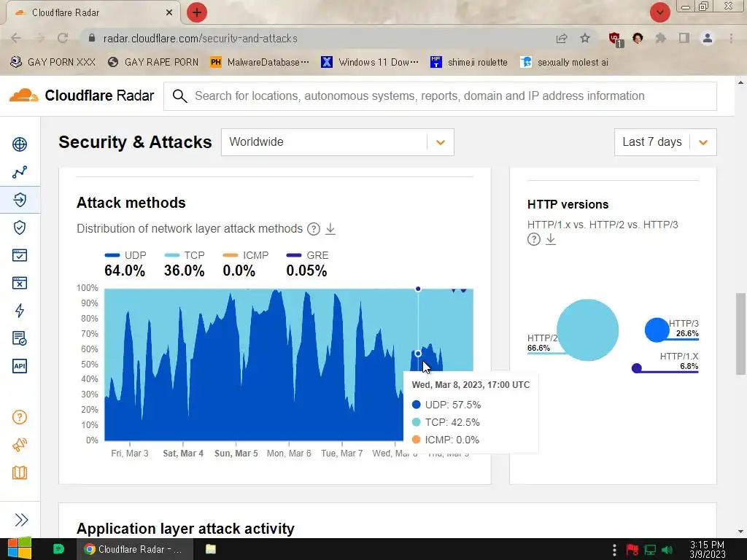Open the Worldwide location dropdown
The width and height of the screenshot is (747, 560).
pos(337,142)
